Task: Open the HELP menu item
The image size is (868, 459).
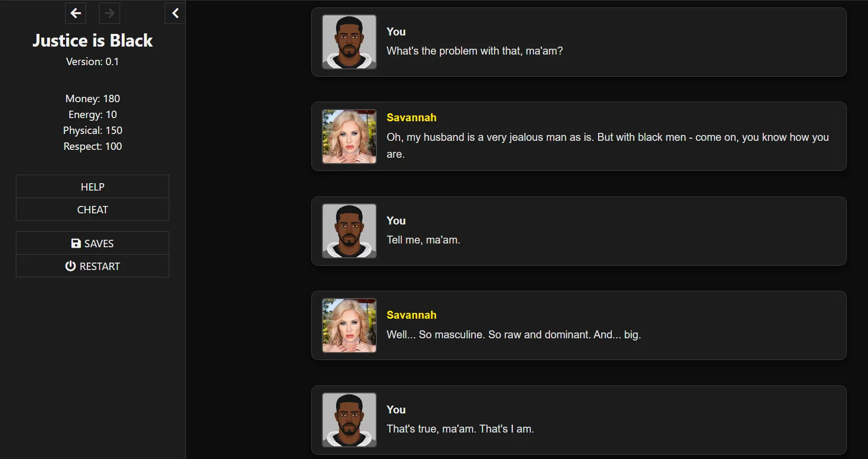Action: click(x=93, y=186)
